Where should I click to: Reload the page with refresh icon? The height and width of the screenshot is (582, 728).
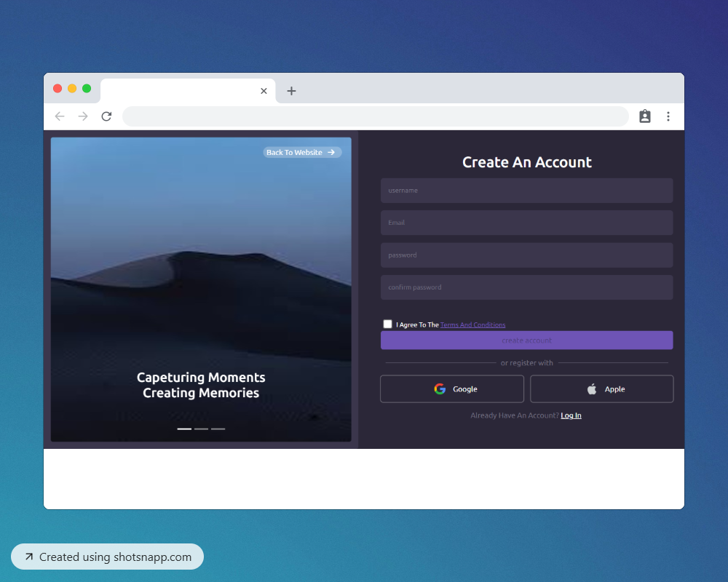tap(106, 116)
